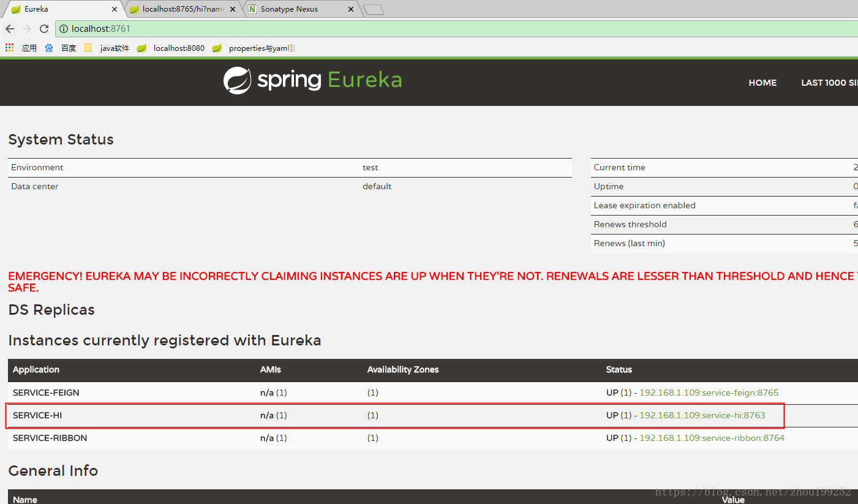Click the Lease expiration enabled label
Image resolution: width=858 pixels, height=504 pixels.
click(645, 205)
